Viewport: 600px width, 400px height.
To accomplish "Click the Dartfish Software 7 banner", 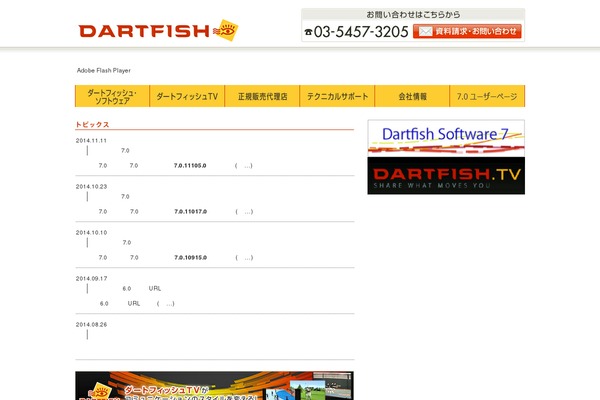I will click(446, 137).
